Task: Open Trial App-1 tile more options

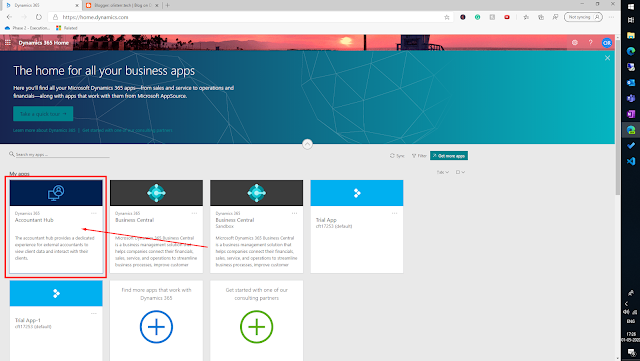Action: click(x=94, y=314)
